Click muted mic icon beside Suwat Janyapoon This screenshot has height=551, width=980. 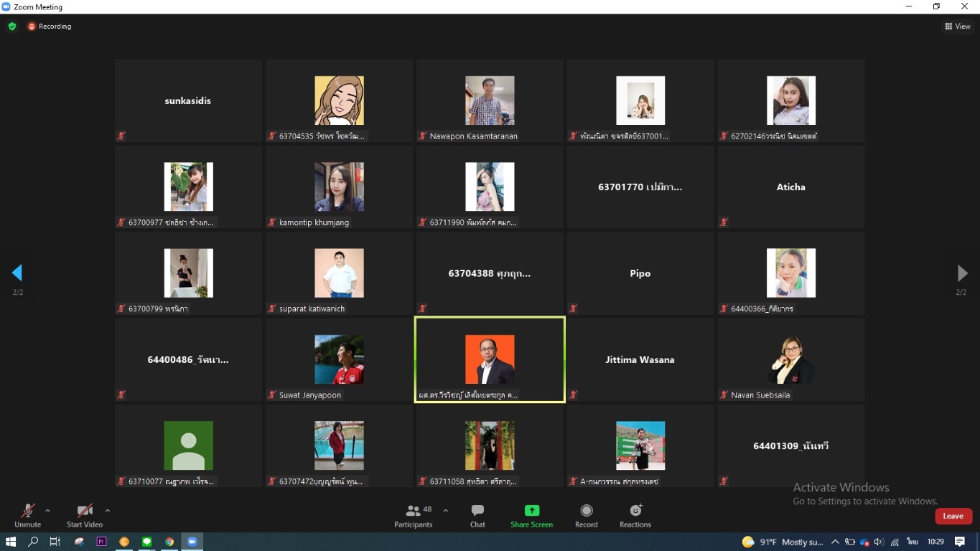pos(272,395)
